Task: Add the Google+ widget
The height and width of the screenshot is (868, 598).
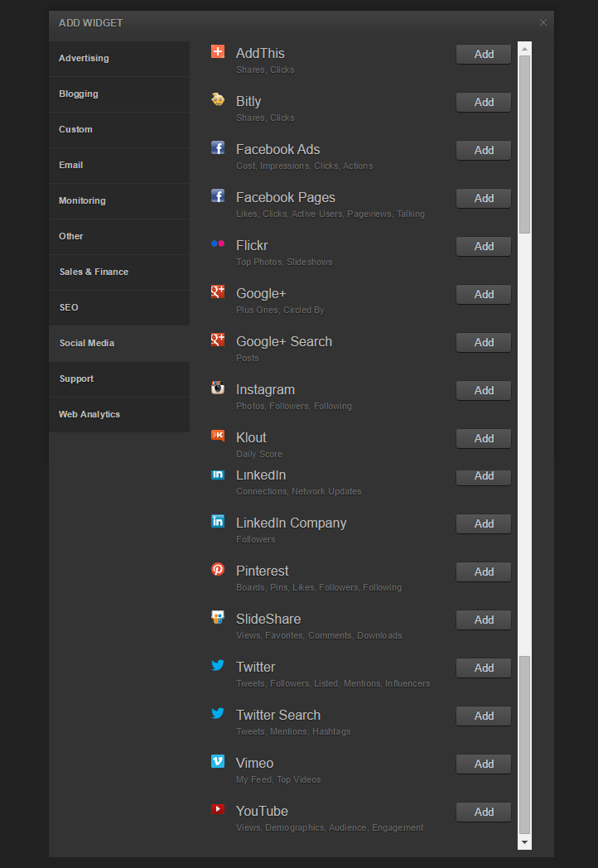Action: tap(484, 295)
